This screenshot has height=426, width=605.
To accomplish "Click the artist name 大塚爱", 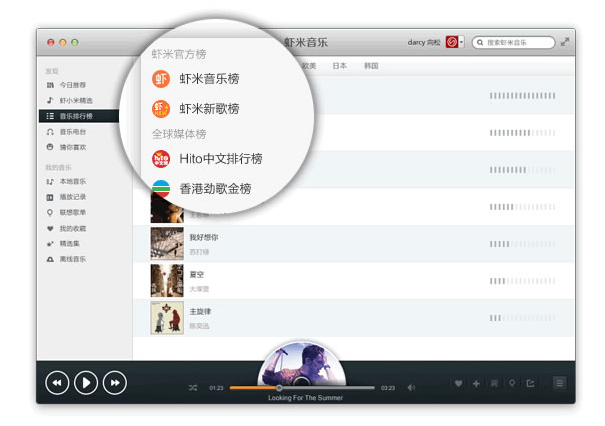I will pyautogui.click(x=199, y=289).
